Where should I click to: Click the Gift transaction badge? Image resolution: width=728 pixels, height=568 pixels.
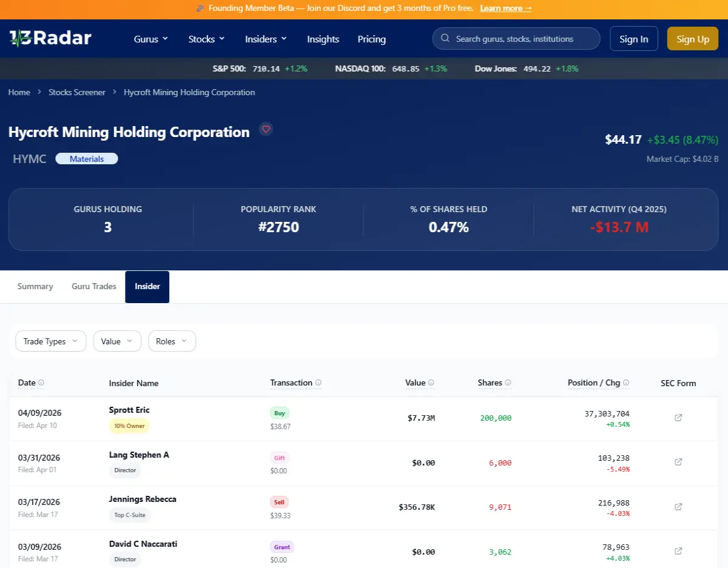coord(280,458)
